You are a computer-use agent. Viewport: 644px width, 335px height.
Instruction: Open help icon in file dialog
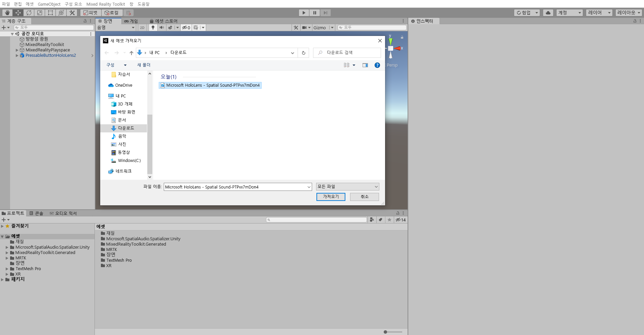pyautogui.click(x=377, y=65)
